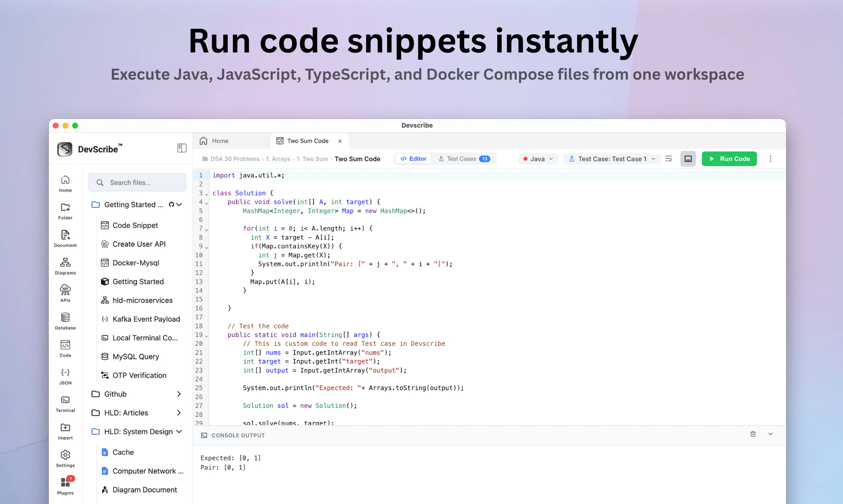The height and width of the screenshot is (504, 843).
Task: Open the JSON section
Action: 65,377
